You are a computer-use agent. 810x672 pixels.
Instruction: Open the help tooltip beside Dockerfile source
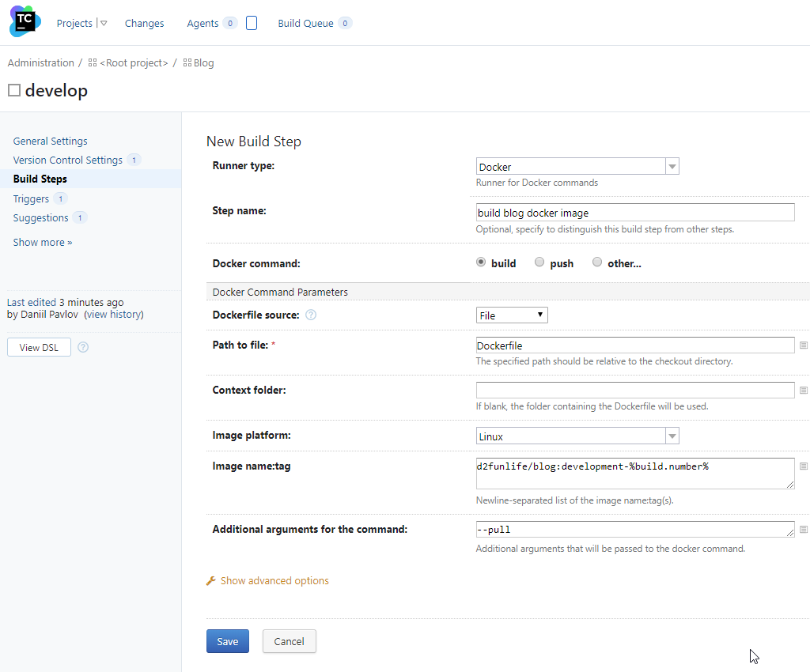(x=312, y=315)
